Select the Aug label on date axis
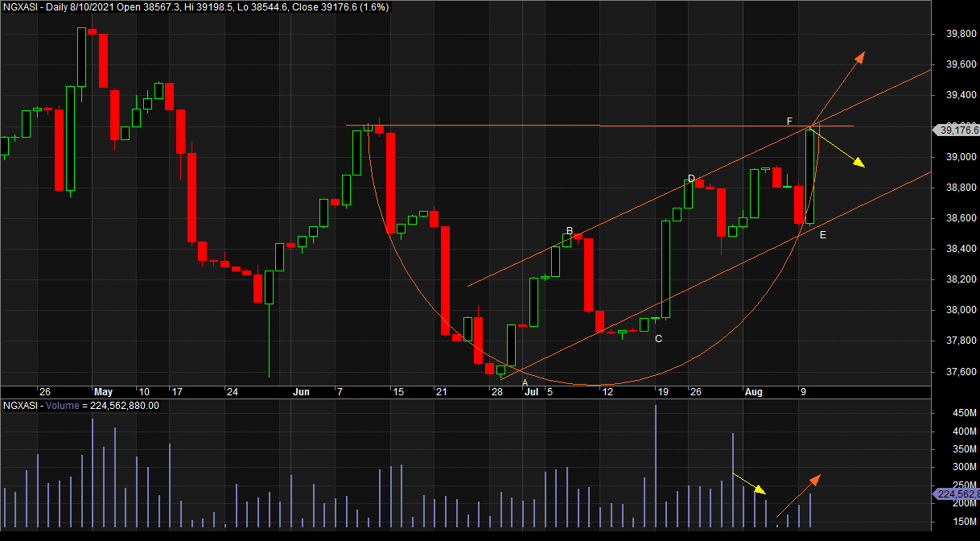 pos(753,392)
